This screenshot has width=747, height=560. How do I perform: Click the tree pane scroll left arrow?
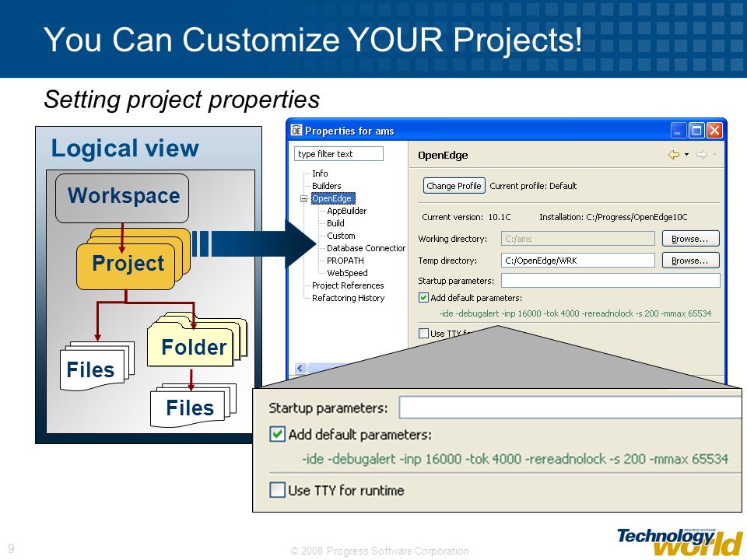tap(300, 368)
